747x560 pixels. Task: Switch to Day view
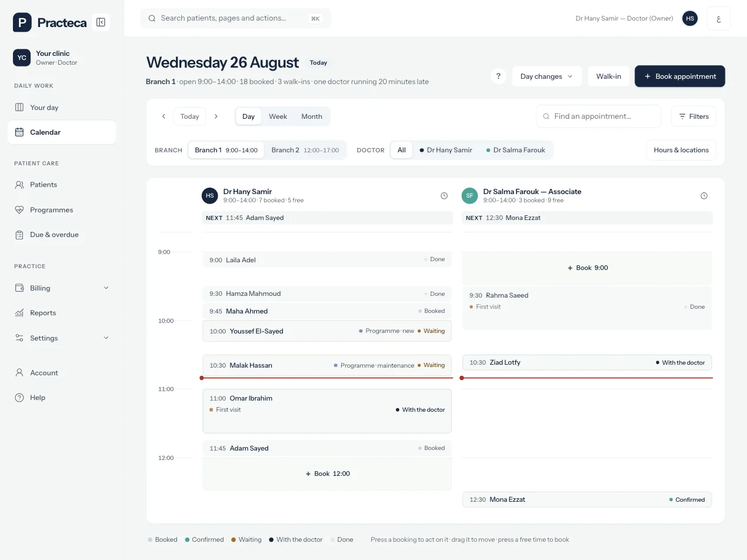coord(249,116)
